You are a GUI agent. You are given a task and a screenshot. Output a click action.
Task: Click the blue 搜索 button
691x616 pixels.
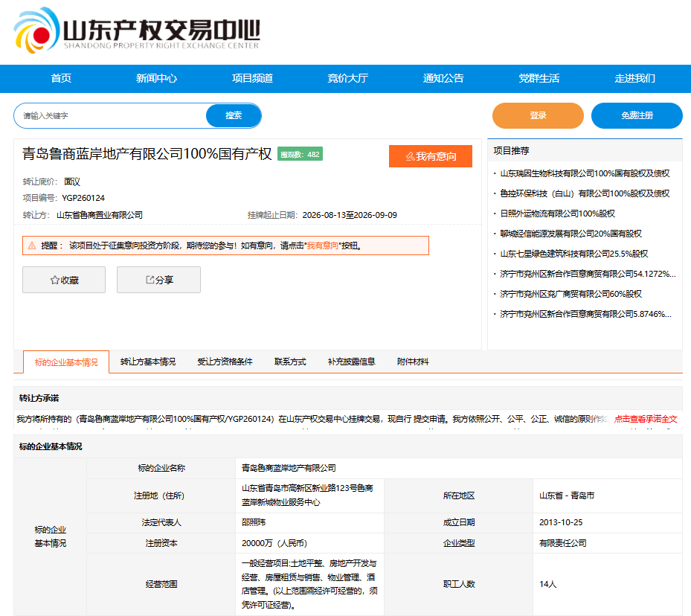[x=234, y=115]
